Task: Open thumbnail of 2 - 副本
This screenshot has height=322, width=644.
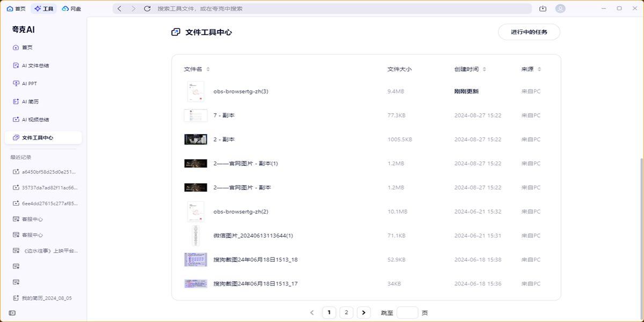Action: [195, 140]
